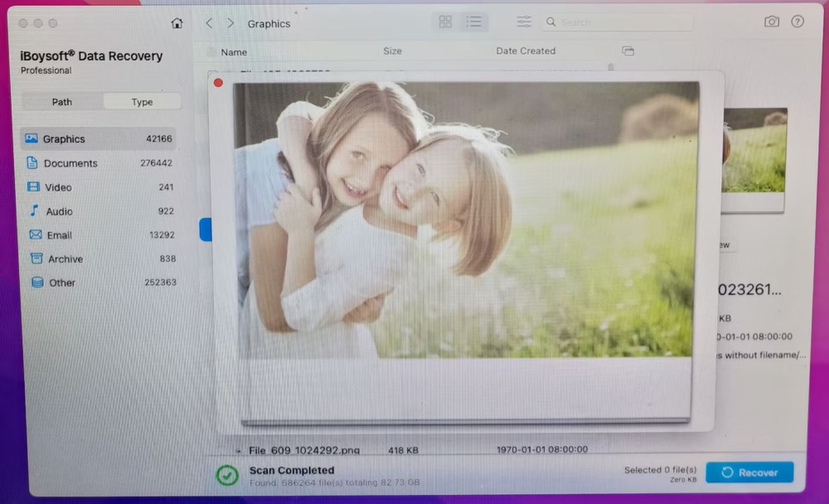Open the filter sliders options
829x504 pixels.
[x=524, y=22]
